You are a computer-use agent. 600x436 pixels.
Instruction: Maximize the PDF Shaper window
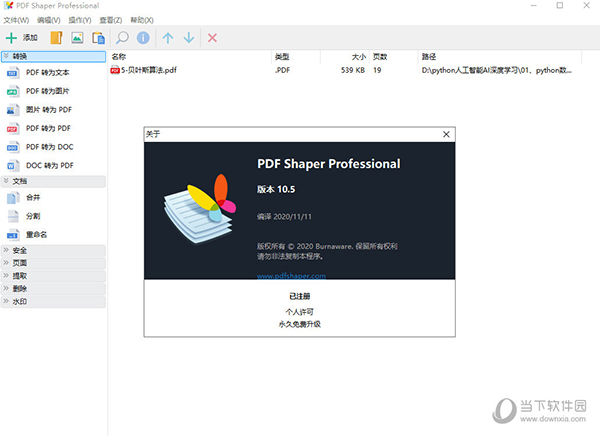point(560,5)
